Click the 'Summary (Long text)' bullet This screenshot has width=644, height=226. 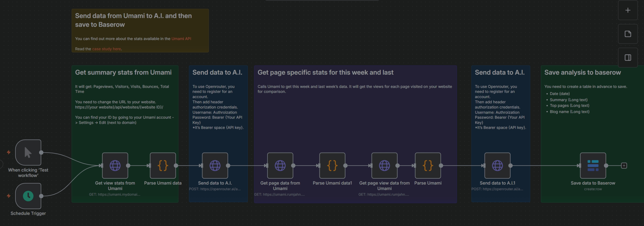pyautogui.click(x=569, y=100)
